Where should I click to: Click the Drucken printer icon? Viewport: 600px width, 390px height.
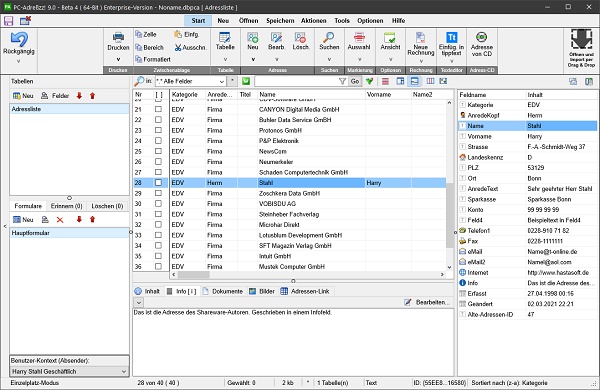(x=118, y=37)
